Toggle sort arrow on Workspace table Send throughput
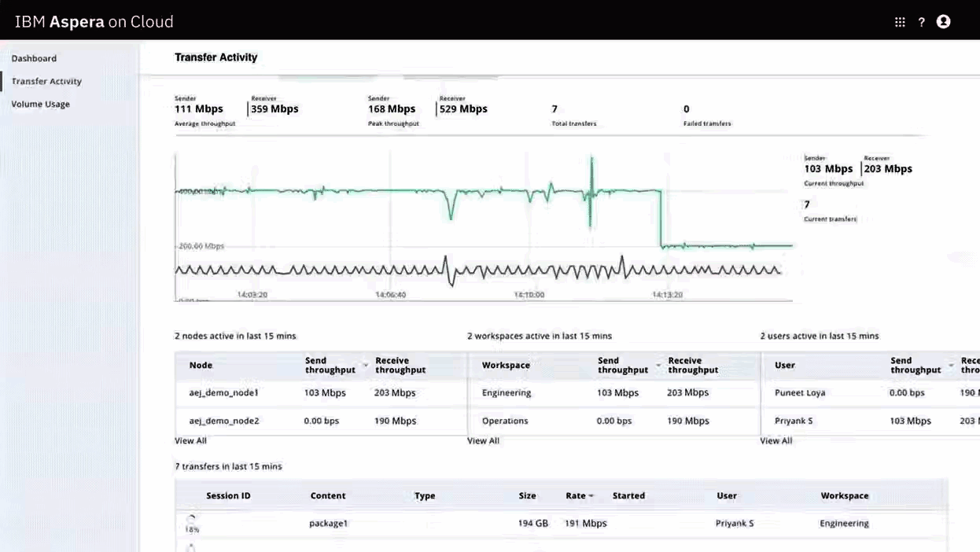 (658, 366)
